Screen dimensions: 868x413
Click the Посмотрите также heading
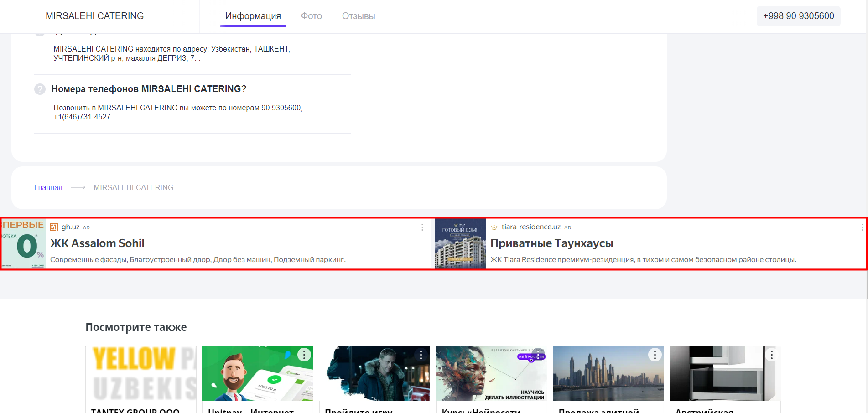(136, 327)
